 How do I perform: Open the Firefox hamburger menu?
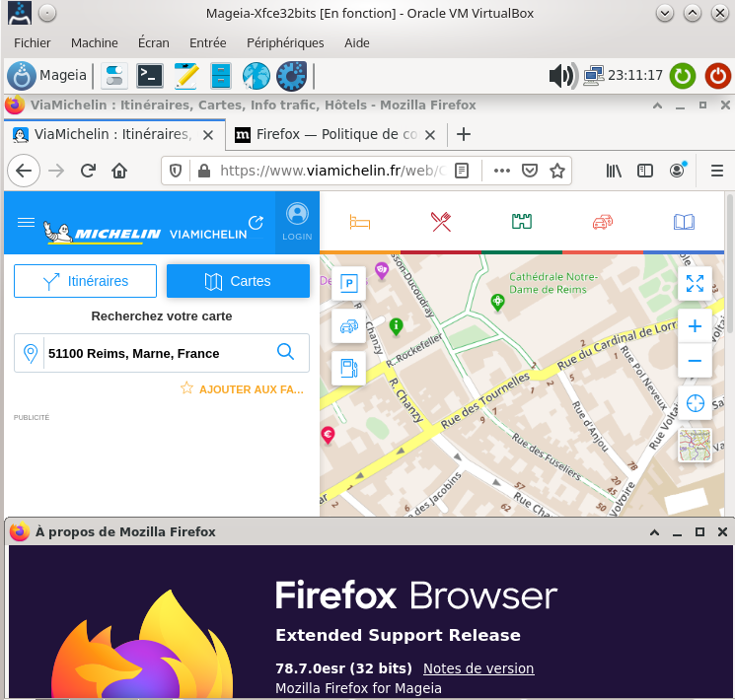(x=716, y=171)
